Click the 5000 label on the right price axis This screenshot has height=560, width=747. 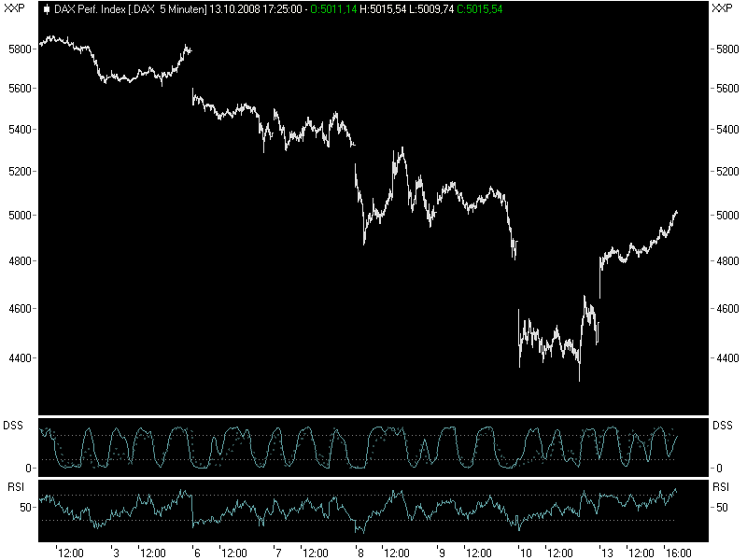coord(726,217)
